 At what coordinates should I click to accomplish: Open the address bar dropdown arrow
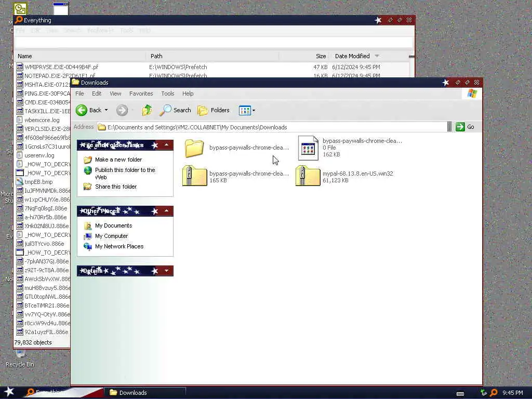[449, 127]
